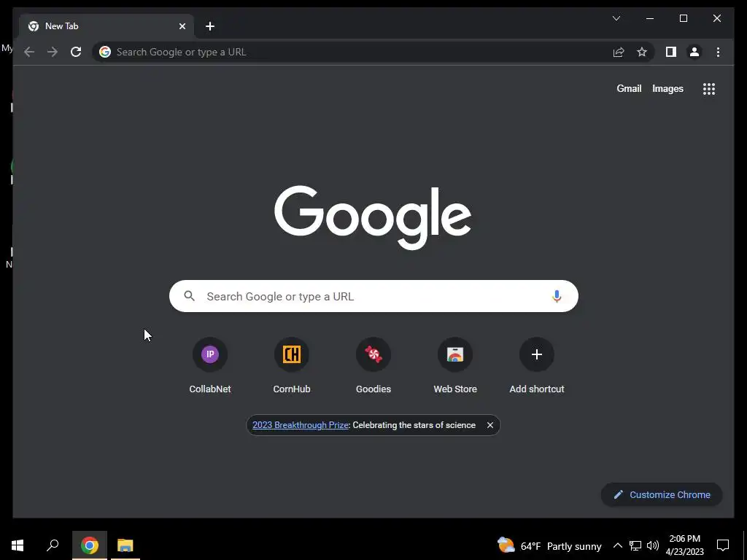
Task: Open the Google apps grid
Action: tap(709, 88)
